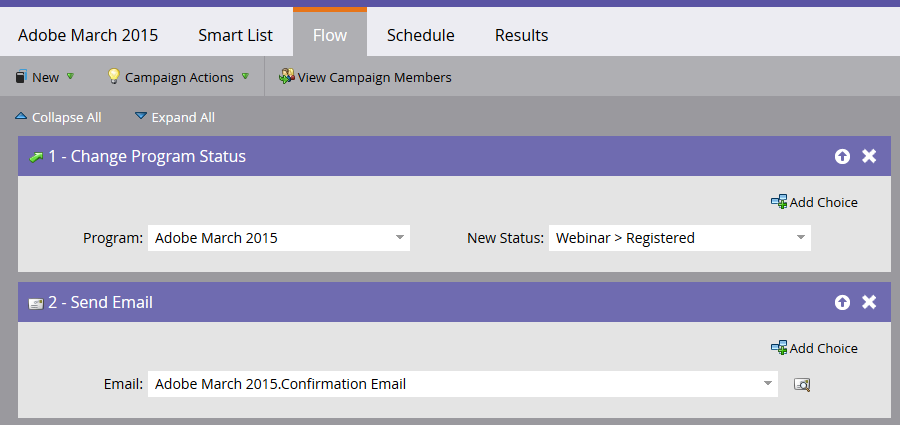Click the Change Program Status step header

tap(400, 156)
